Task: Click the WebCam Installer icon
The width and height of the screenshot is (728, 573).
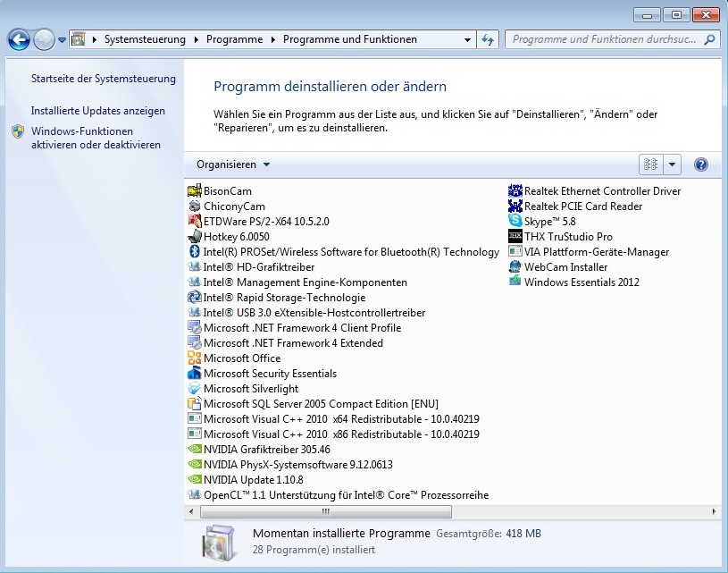Action: coord(515,266)
